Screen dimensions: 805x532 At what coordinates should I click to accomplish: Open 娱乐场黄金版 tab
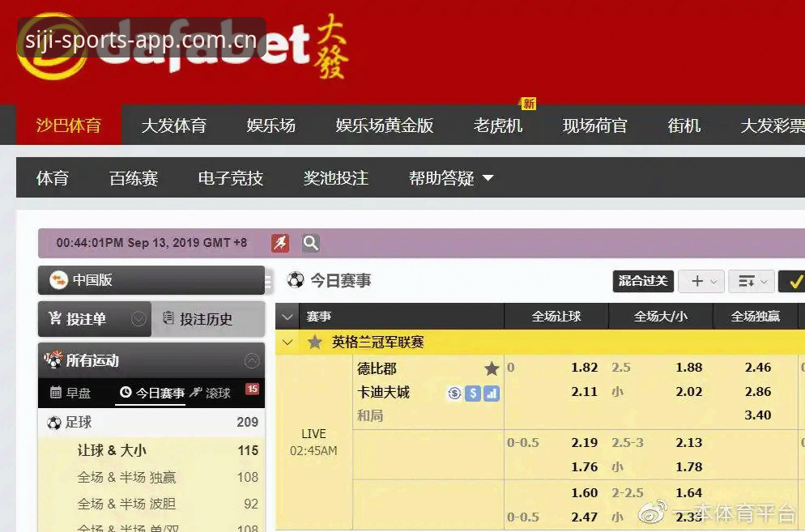pyautogui.click(x=385, y=126)
